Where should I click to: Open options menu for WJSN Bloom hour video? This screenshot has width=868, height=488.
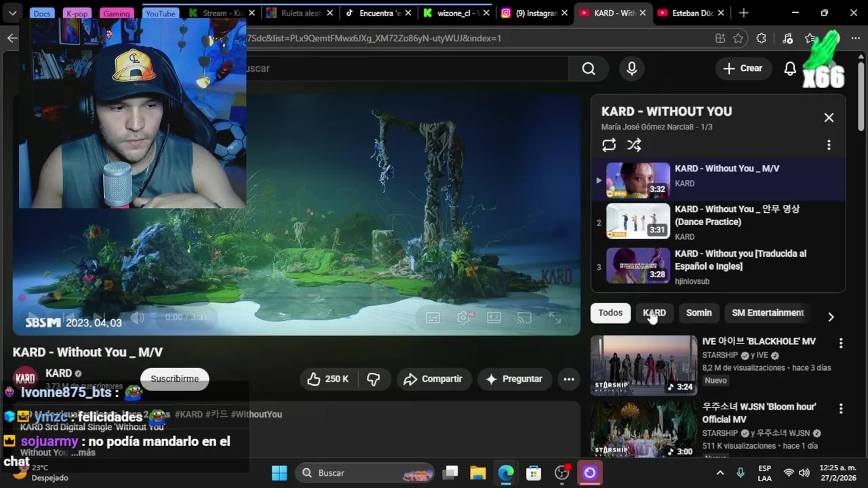click(841, 409)
